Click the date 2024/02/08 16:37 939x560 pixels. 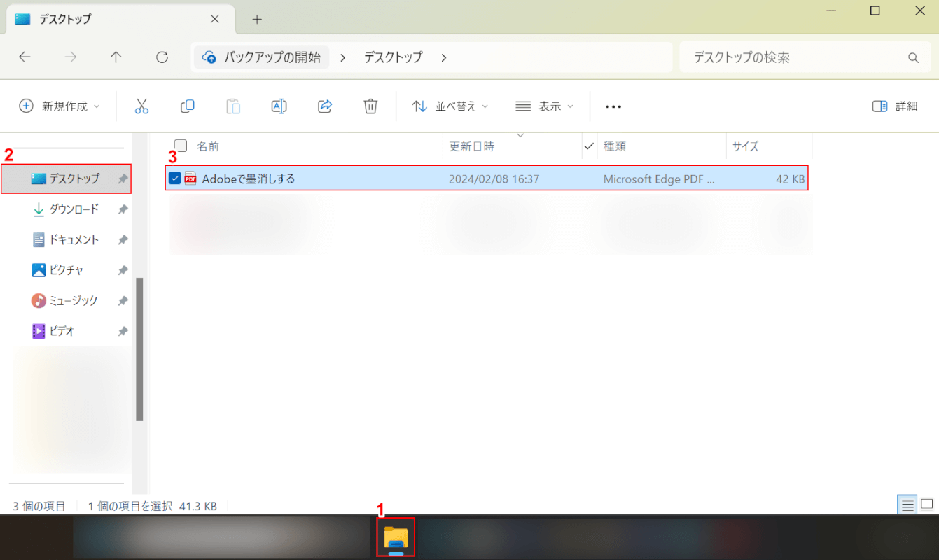pos(494,178)
